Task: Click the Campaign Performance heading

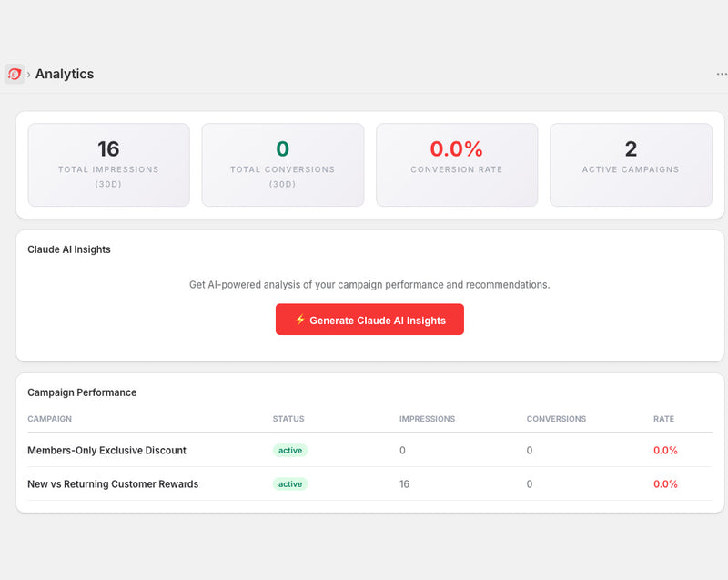Action: tap(82, 392)
